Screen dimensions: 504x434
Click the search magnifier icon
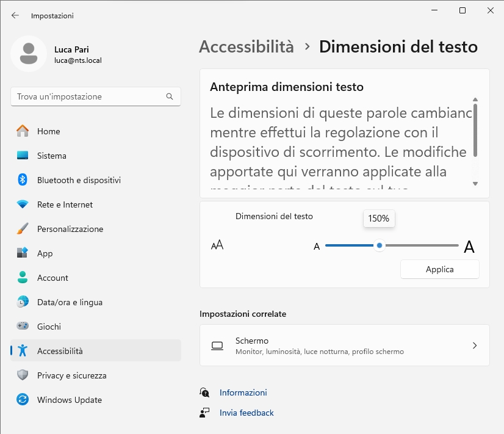(170, 96)
